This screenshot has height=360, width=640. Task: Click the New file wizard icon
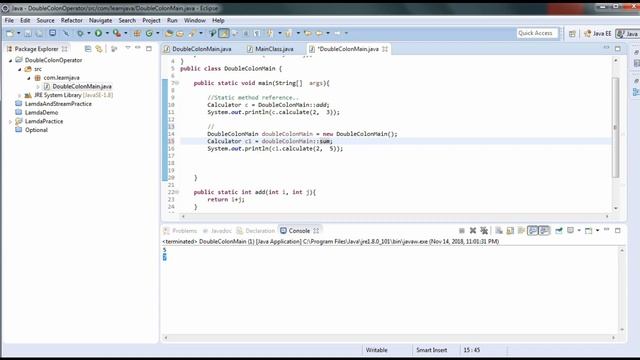coord(10,33)
